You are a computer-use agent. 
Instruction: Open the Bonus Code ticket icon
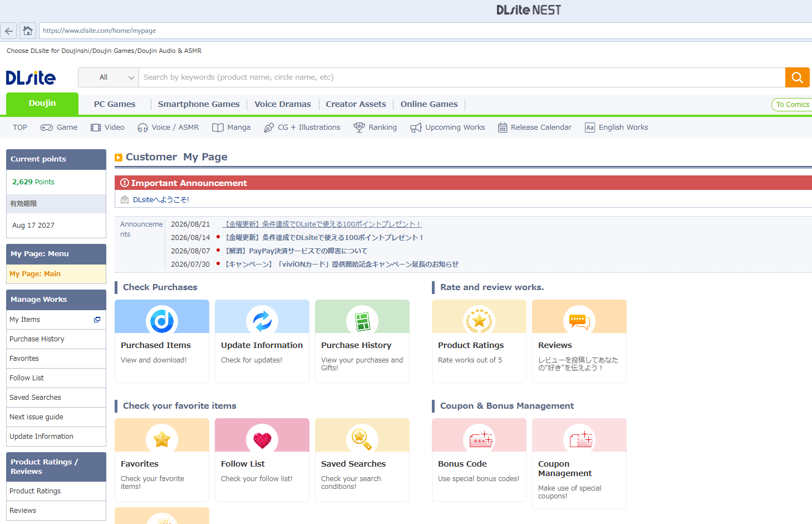pos(479,439)
